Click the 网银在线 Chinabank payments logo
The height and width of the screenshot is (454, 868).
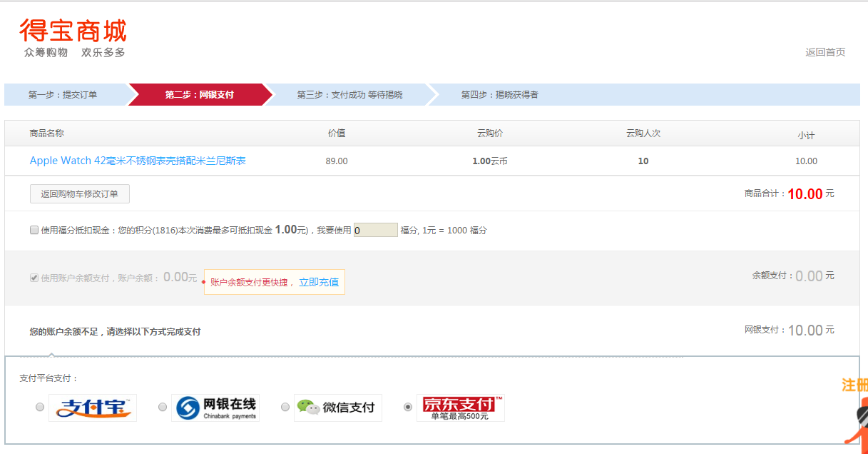coord(215,407)
